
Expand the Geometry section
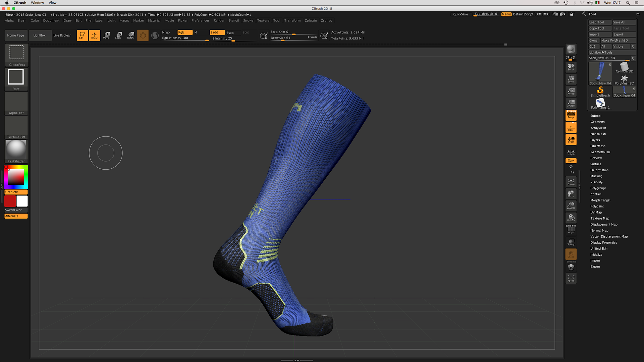[x=597, y=122]
